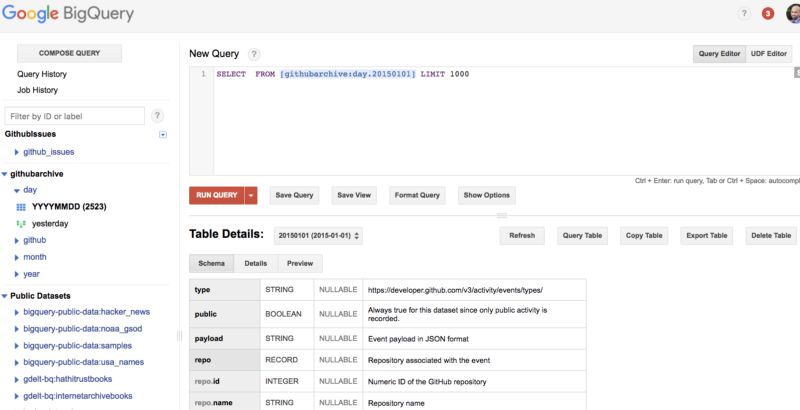The width and height of the screenshot is (800, 410).
Task: Expand the month dataset
Action: coord(17,258)
